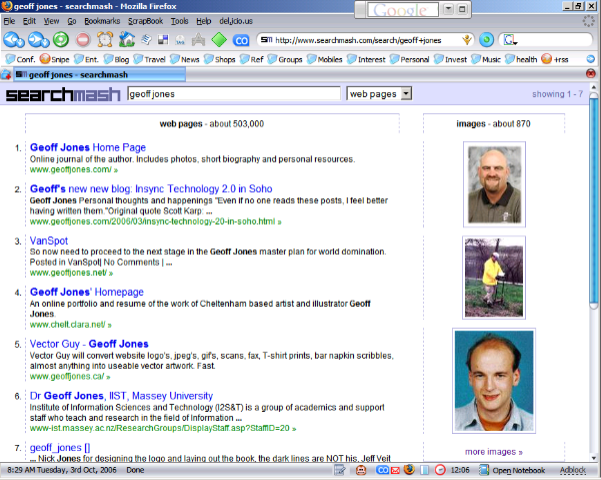Close the tab with red X icon
This screenshot has height=480, width=601.
[591, 73]
